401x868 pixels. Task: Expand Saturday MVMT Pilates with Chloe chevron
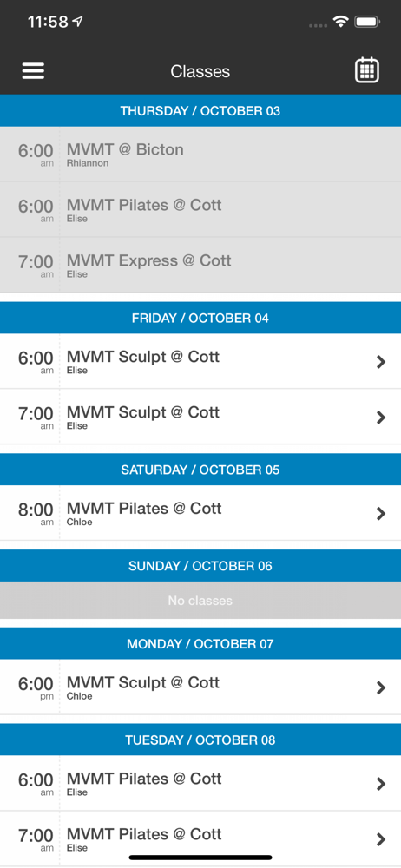coord(380,513)
